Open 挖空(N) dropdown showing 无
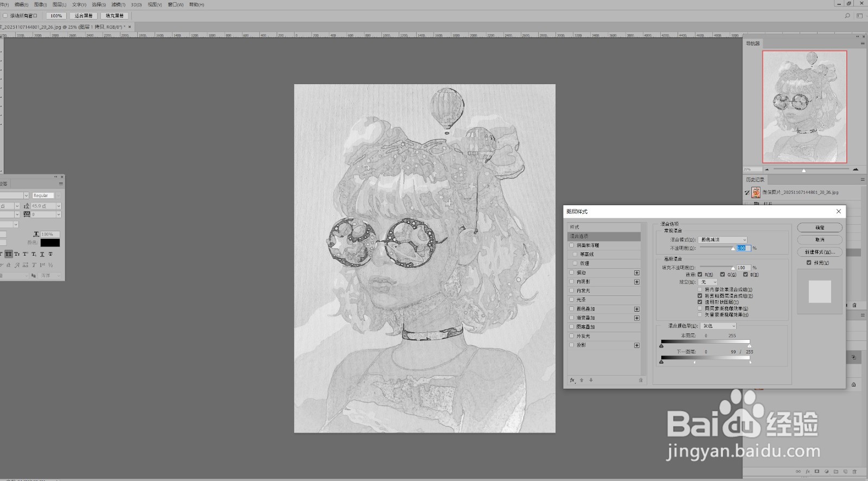Viewport: 868px width, 481px height. pyautogui.click(x=708, y=282)
